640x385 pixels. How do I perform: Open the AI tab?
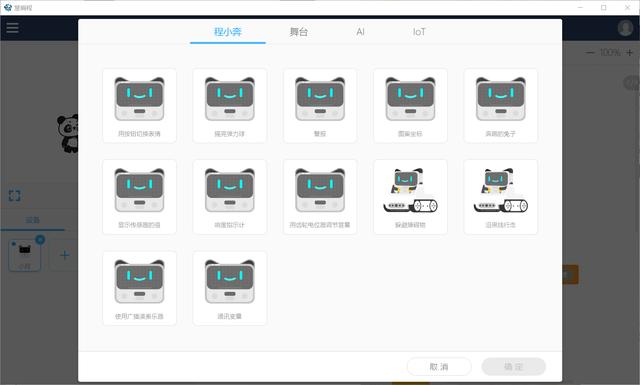(x=360, y=32)
